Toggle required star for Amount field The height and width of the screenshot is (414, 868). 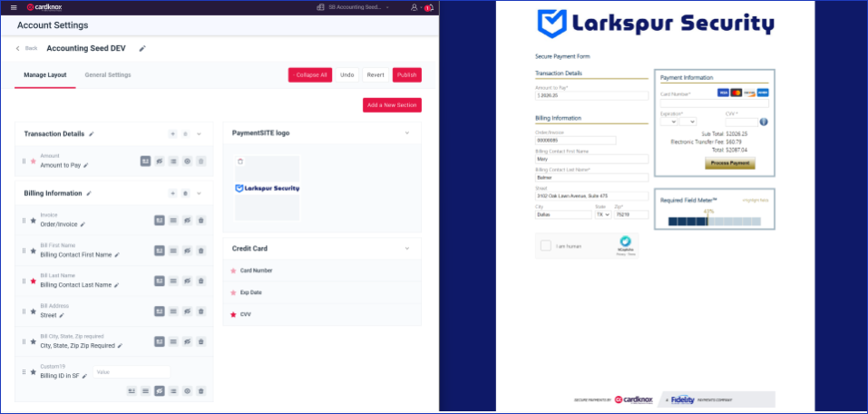coord(34,162)
